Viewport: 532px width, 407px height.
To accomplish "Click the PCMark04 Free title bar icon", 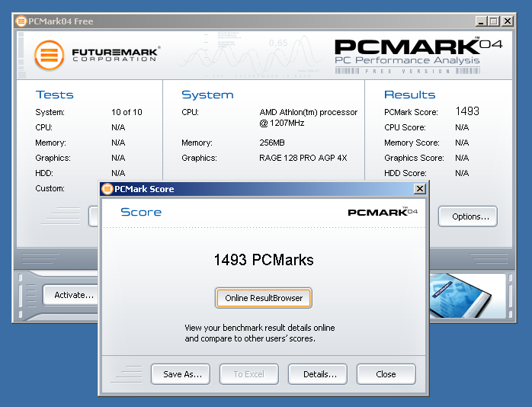I will [x=21, y=21].
